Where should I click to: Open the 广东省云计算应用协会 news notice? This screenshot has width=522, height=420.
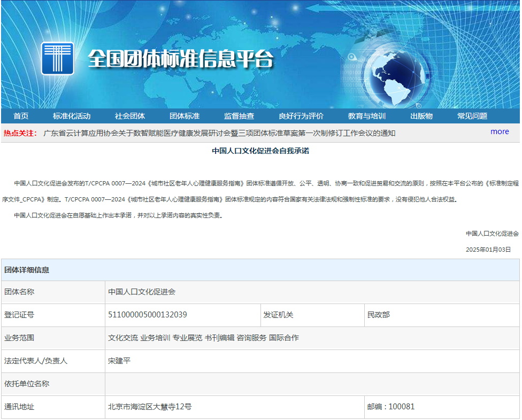219,133
